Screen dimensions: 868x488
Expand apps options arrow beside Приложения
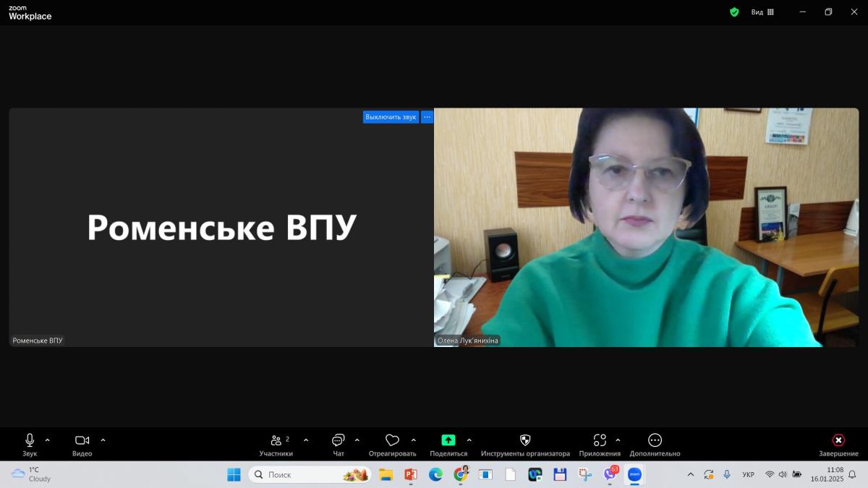(618, 440)
